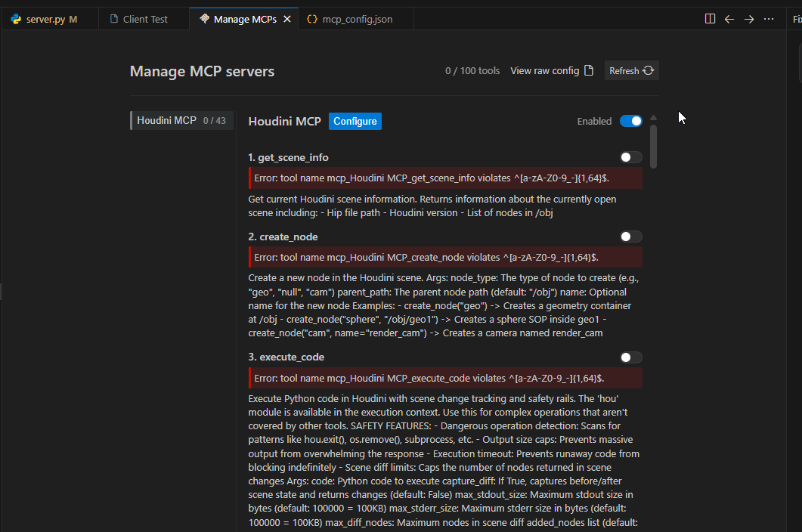
Task: Click the Python icon on server.py tab
Action: pyautogui.click(x=16, y=19)
